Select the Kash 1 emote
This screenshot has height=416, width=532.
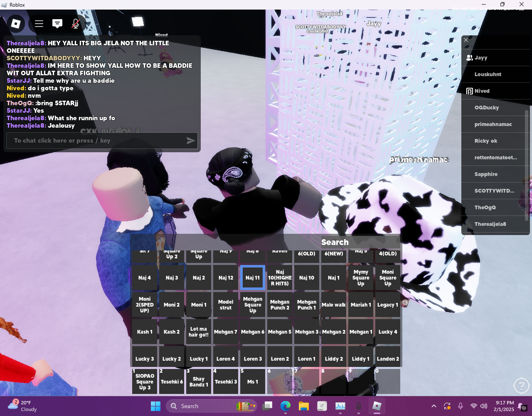(x=145, y=332)
